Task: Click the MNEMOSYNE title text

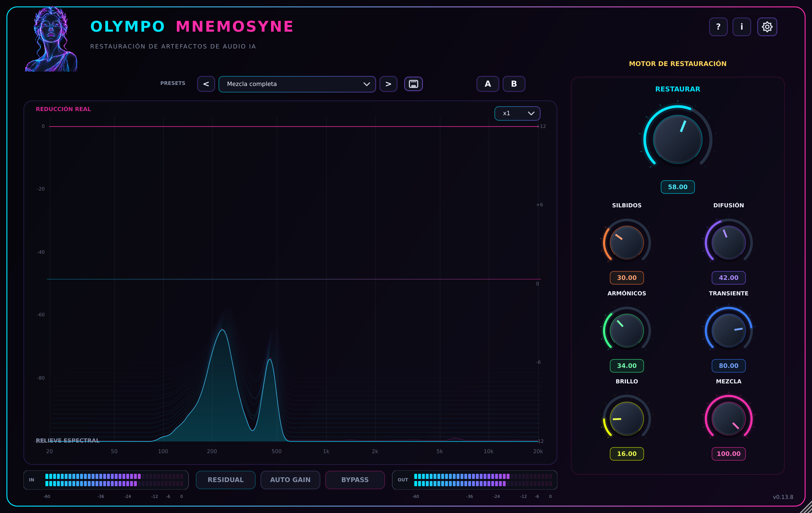Action: click(235, 26)
